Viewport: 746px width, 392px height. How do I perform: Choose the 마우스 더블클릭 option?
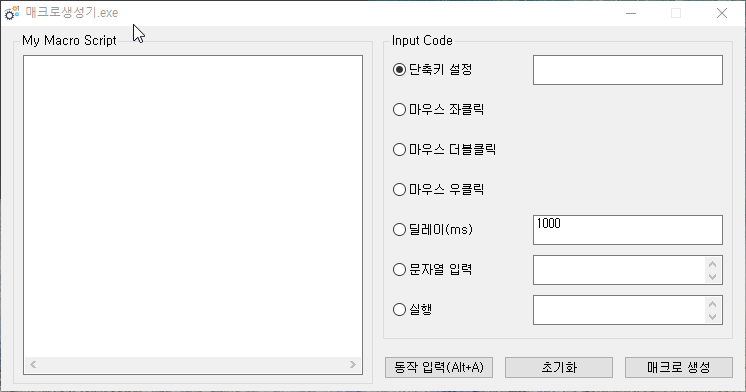tap(444, 149)
